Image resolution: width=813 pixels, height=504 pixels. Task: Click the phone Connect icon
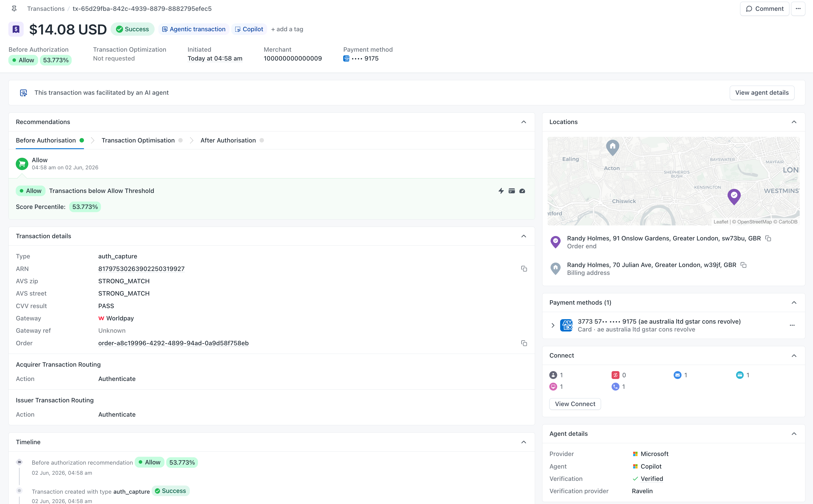[615, 387]
